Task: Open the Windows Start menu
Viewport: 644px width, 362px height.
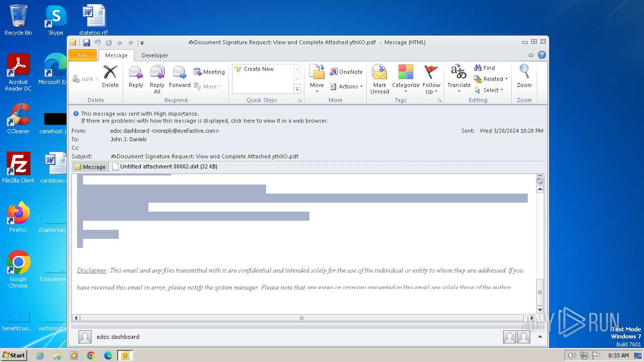Action: 14,355
